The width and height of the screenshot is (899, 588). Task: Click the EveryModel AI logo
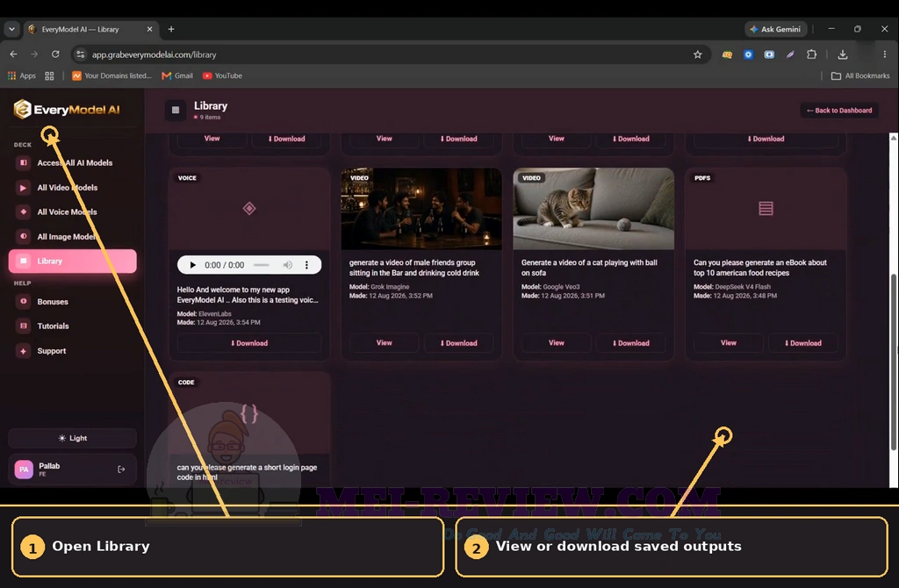click(x=67, y=109)
